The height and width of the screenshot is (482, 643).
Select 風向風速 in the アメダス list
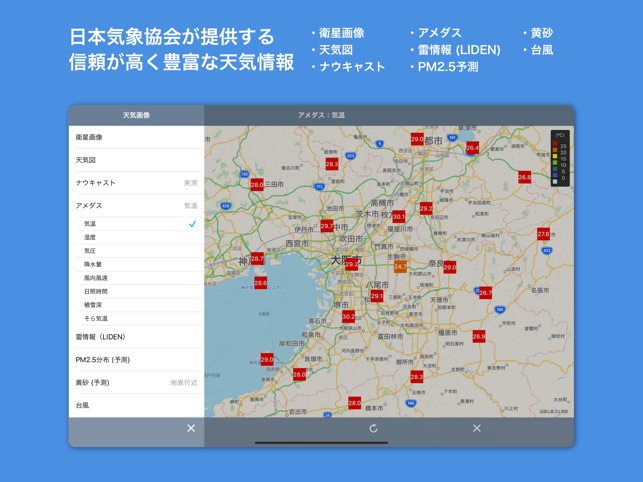click(136, 278)
